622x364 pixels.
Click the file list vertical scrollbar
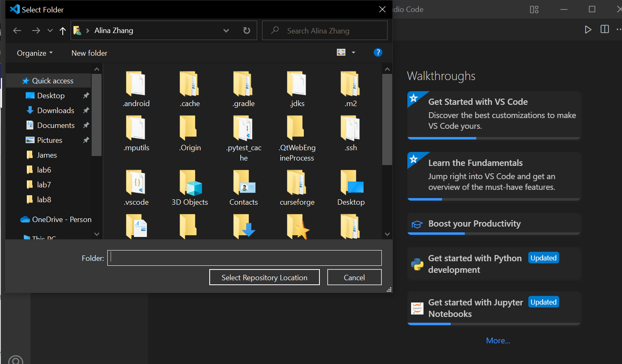(x=387, y=120)
